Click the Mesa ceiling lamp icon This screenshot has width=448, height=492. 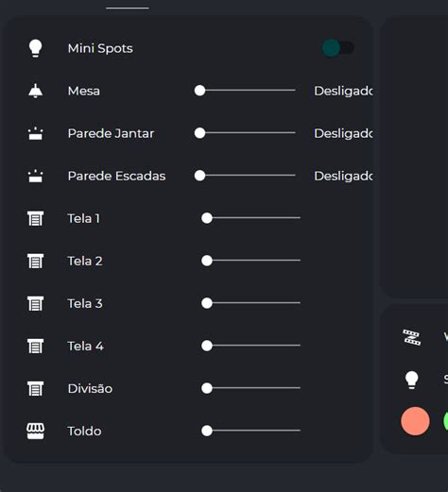coord(35,91)
